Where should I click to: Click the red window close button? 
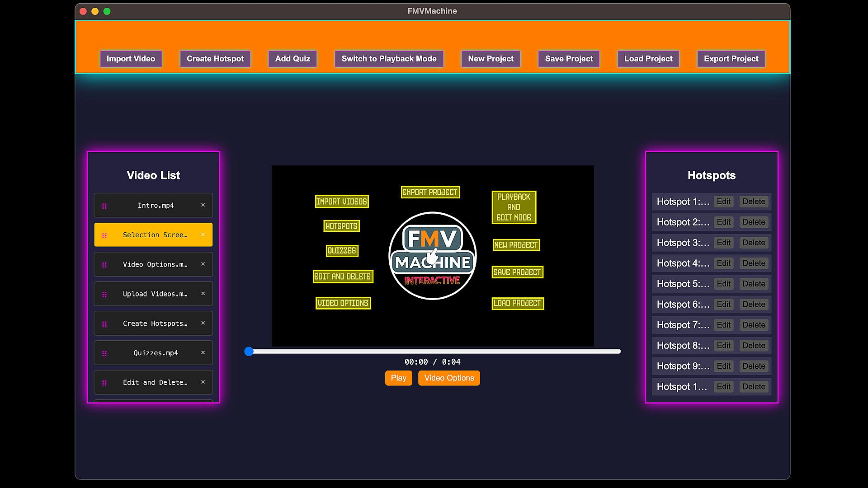(83, 11)
